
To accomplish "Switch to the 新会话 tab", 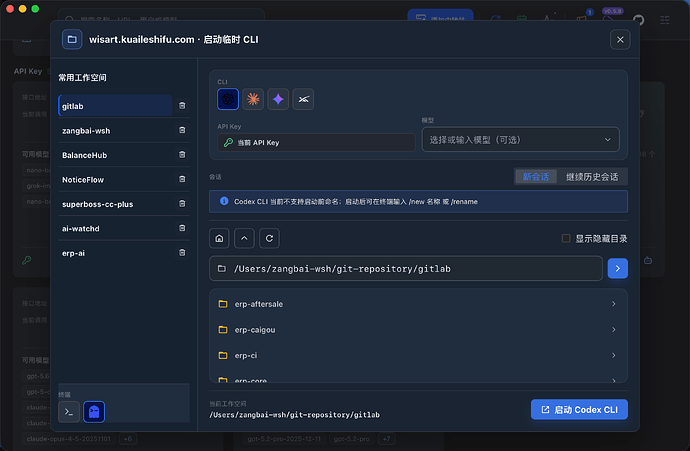I will pos(536,177).
